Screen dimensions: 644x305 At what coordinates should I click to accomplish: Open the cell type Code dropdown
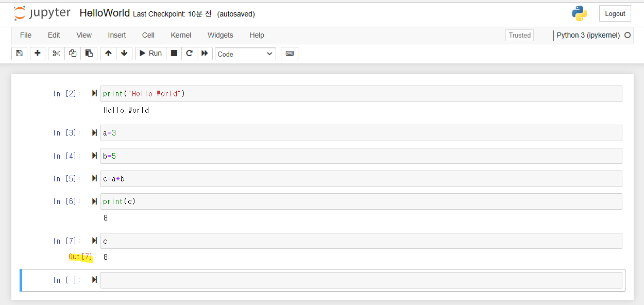click(x=245, y=54)
